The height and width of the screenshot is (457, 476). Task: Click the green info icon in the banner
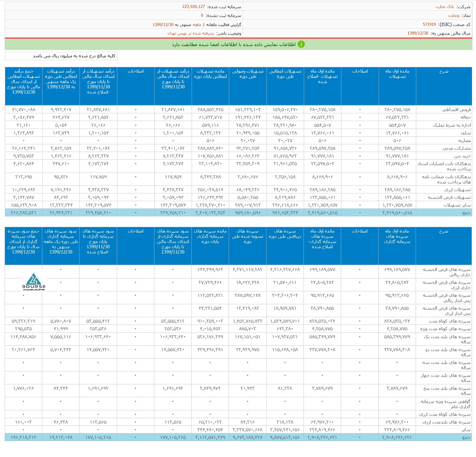301,44
